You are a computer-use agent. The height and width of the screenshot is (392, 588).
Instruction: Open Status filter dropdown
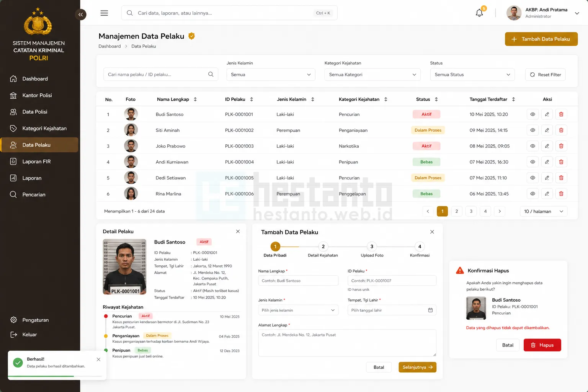click(x=472, y=75)
